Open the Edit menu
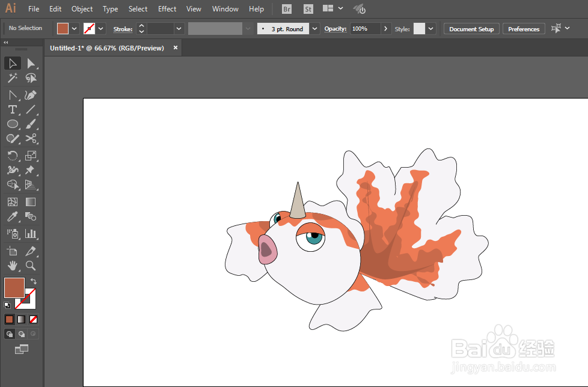The height and width of the screenshot is (387, 588). [55, 8]
